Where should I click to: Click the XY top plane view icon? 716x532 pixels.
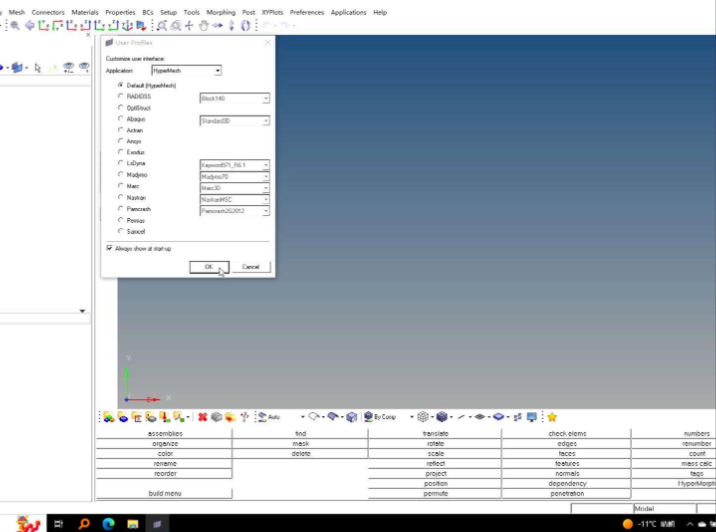pos(44,26)
